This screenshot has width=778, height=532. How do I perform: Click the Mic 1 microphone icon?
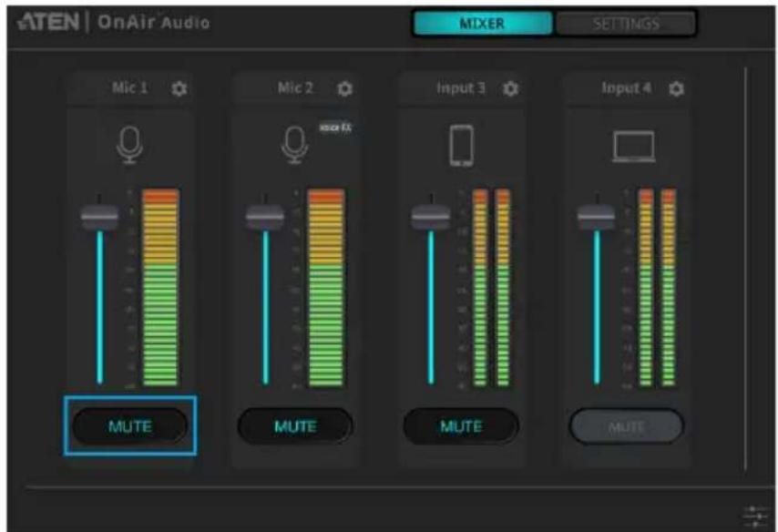tap(130, 145)
